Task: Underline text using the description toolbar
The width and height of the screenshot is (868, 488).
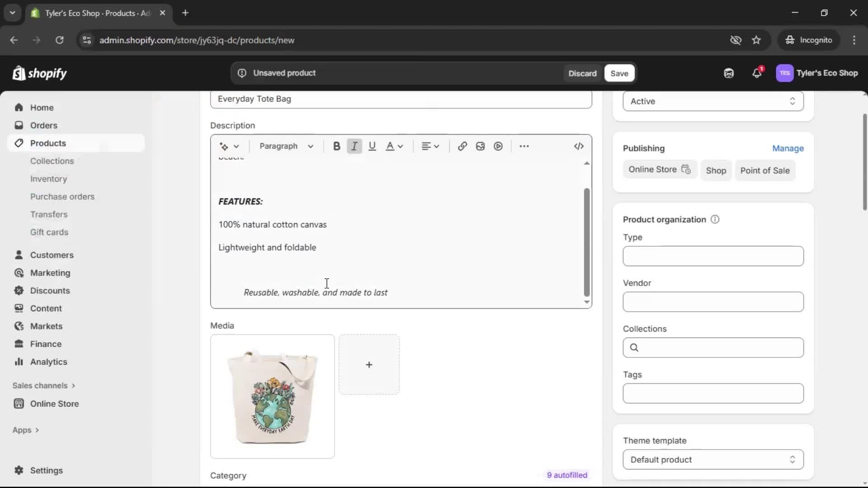Action: click(372, 146)
